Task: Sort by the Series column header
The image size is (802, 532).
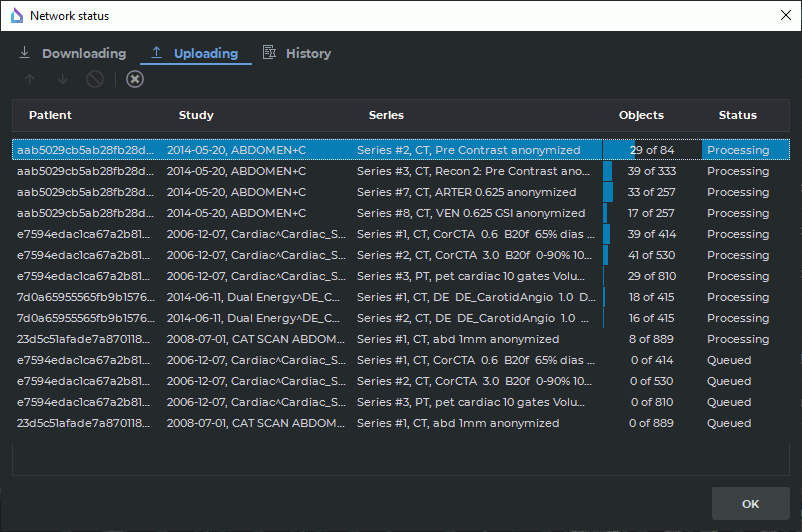Action: pyautogui.click(x=386, y=115)
